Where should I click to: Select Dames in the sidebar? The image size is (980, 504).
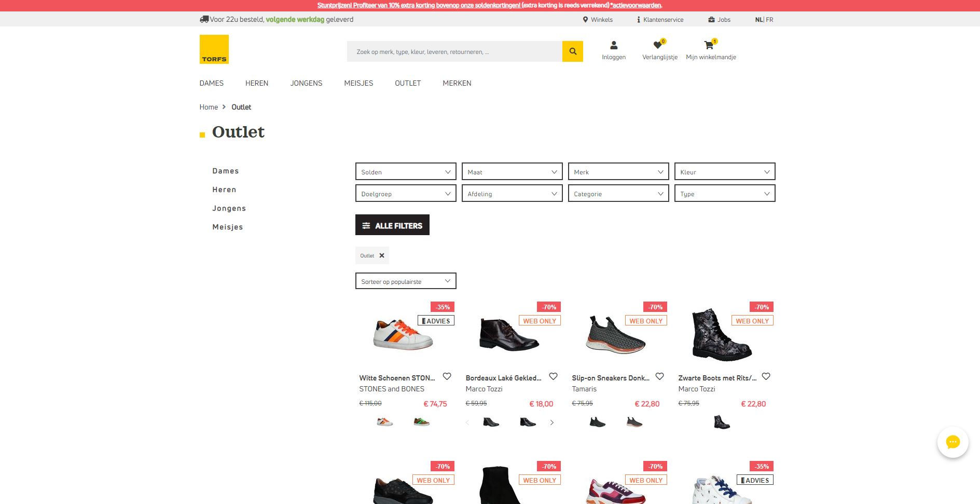(x=226, y=171)
